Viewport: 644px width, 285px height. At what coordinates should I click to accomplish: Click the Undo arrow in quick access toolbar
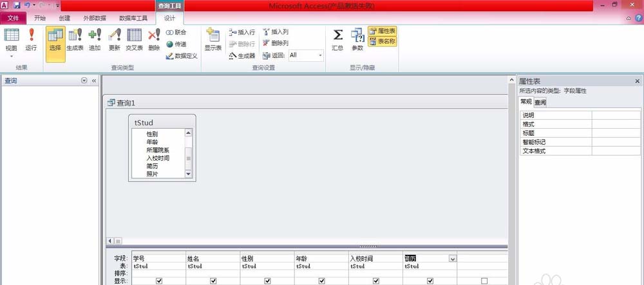click(26, 5)
